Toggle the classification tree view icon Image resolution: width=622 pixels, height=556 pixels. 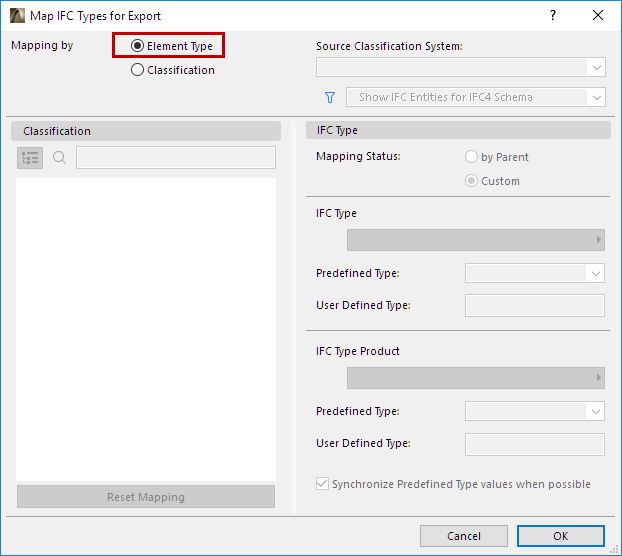(x=30, y=158)
